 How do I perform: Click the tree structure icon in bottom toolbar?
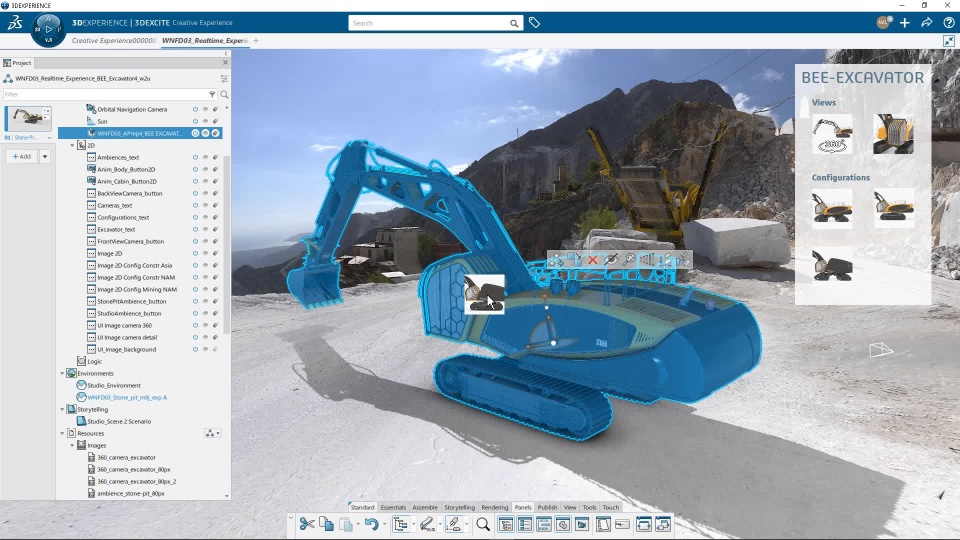click(x=400, y=524)
